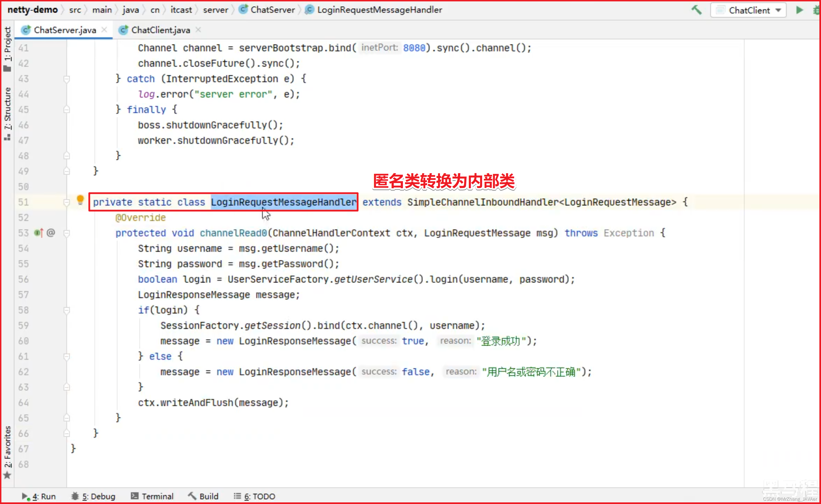Close the ChatClient.java tab
This screenshot has height=504, width=821.
click(x=198, y=30)
